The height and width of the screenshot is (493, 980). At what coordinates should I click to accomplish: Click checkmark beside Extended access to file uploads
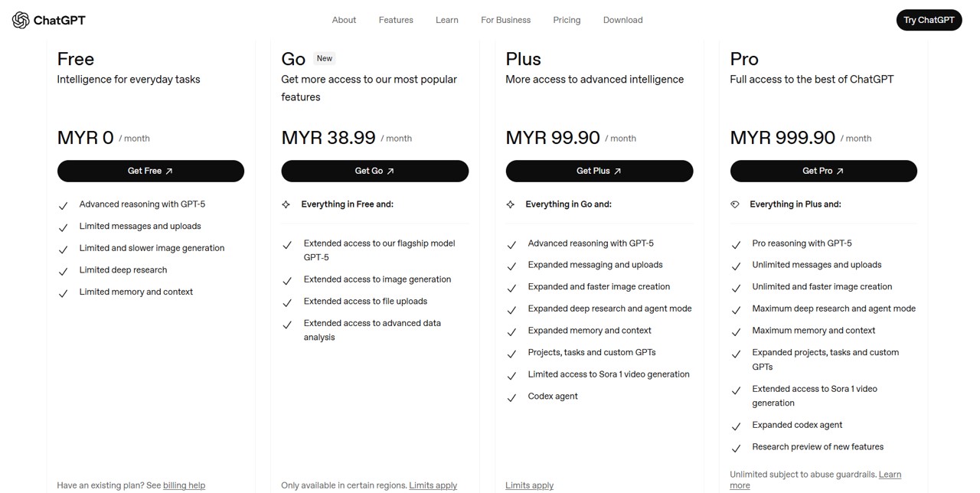(x=287, y=302)
